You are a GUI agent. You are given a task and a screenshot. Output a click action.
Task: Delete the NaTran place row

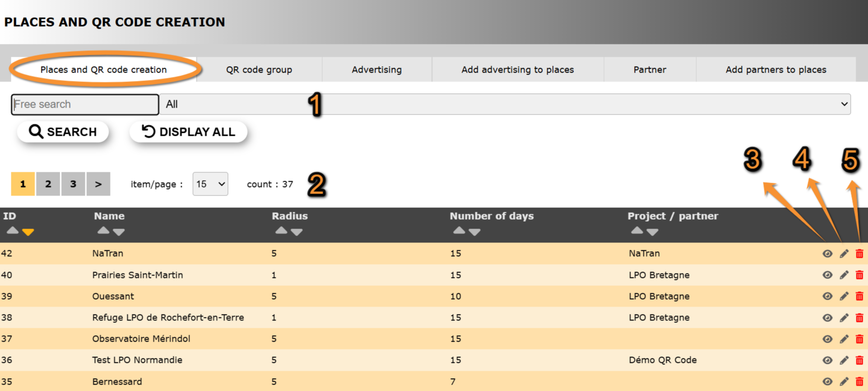pyautogui.click(x=859, y=254)
